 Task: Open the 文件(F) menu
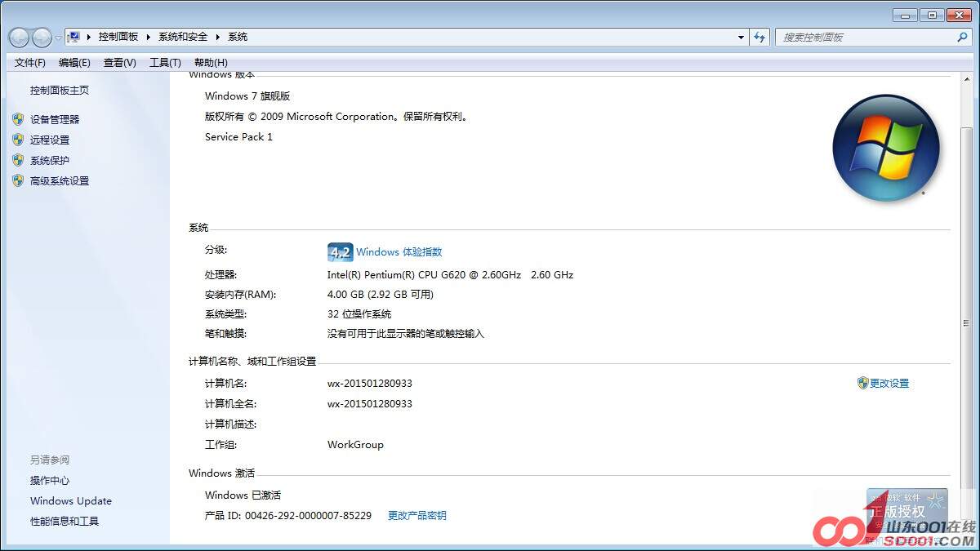[x=30, y=63]
